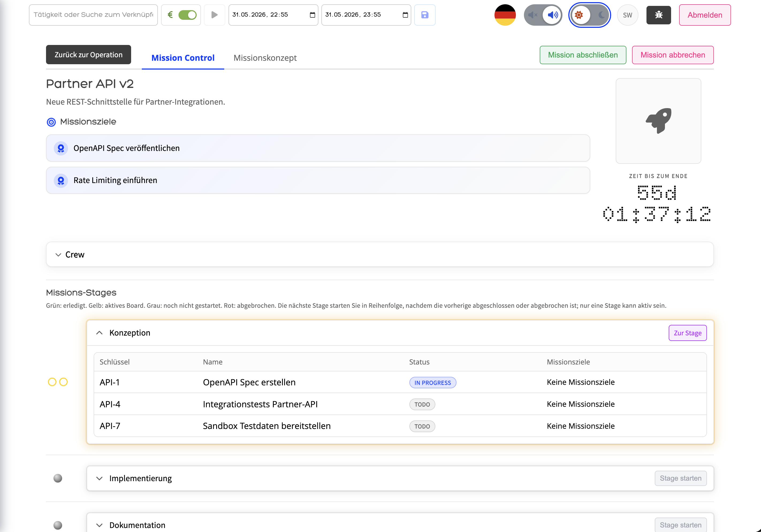Click Sandbox Testdaten bereitstellen task name
This screenshot has width=761, height=532.
[267, 426]
